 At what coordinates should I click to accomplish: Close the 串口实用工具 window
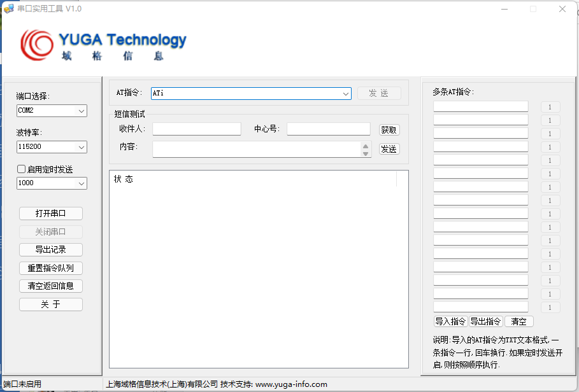click(x=562, y=9)
